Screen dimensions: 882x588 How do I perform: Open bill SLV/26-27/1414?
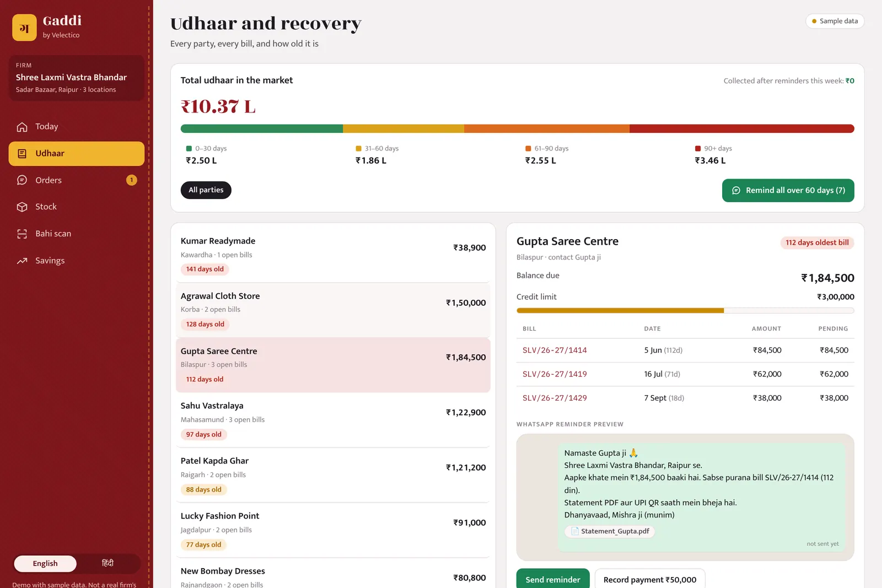tap(555, 350)
